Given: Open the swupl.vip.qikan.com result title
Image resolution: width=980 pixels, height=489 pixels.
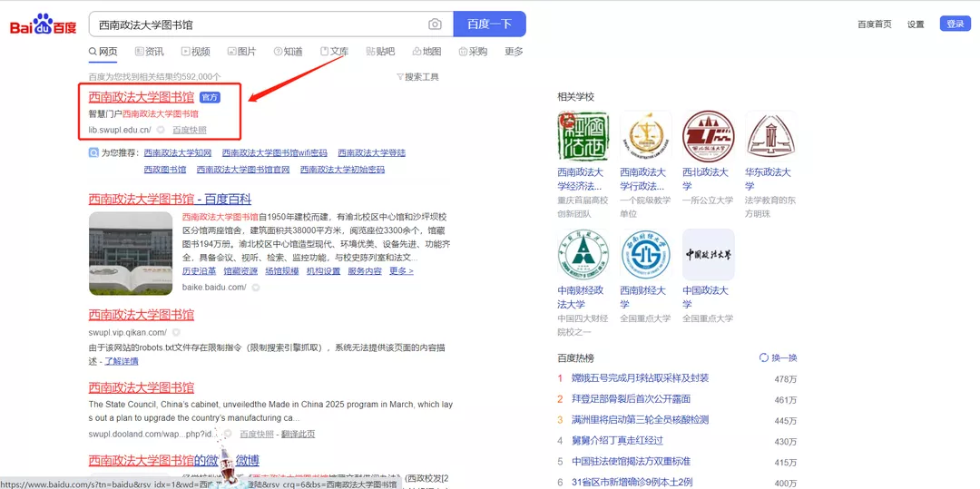Looking at the screenshot, I should (x=142, y=314).
